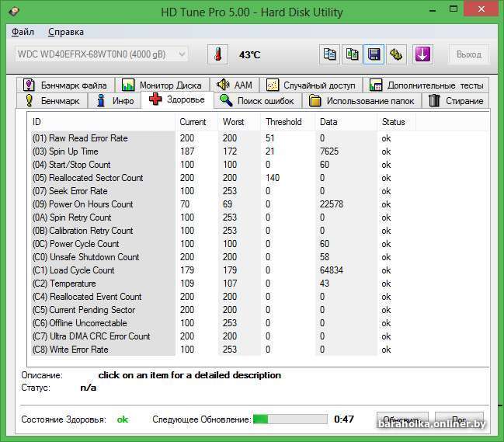Click the Threshold column header
The height and width of the screenshot is (442, 504).
pos(288,122)
